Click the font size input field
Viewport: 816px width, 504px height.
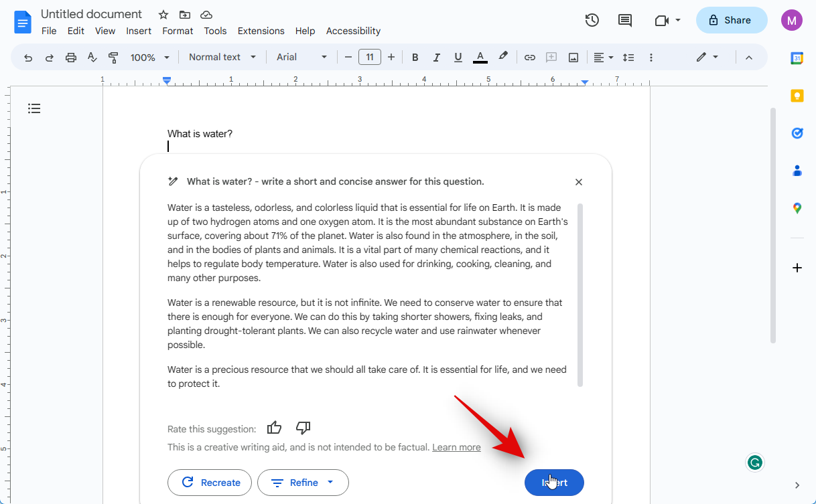tap(370, 58)
